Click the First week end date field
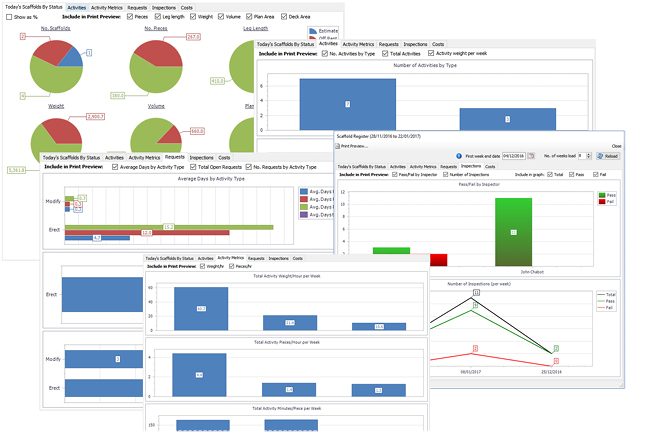650x432 pixels. click(x=514, y=156)
